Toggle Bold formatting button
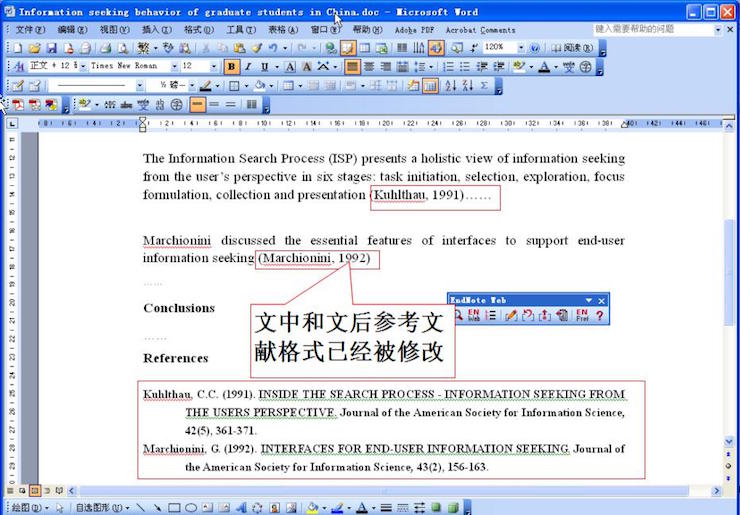Viewport: 740px width, 515px height. (x=232, y=67)
